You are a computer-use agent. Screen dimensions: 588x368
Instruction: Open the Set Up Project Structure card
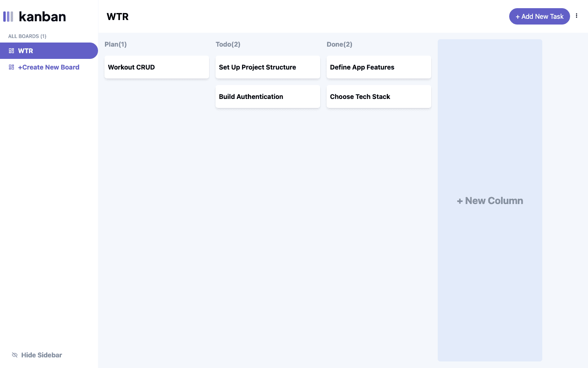pyautogui.click(x=268, y=67)
